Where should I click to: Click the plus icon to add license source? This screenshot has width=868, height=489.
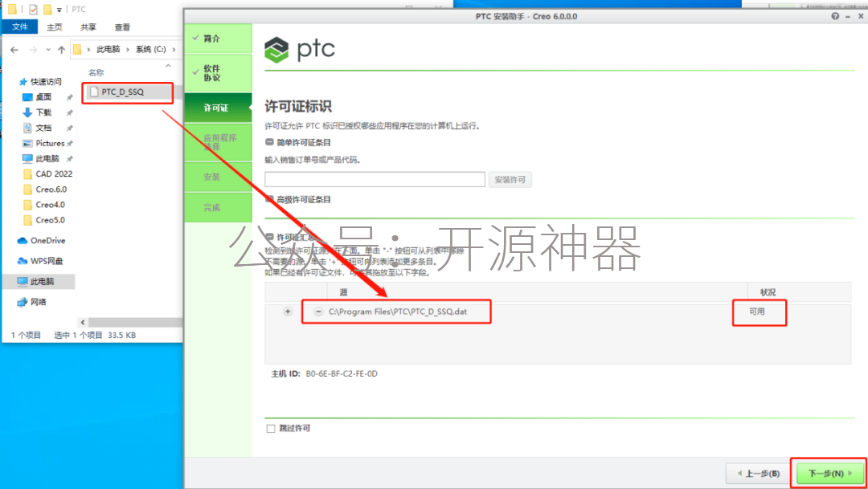click(x=287, y=312)
